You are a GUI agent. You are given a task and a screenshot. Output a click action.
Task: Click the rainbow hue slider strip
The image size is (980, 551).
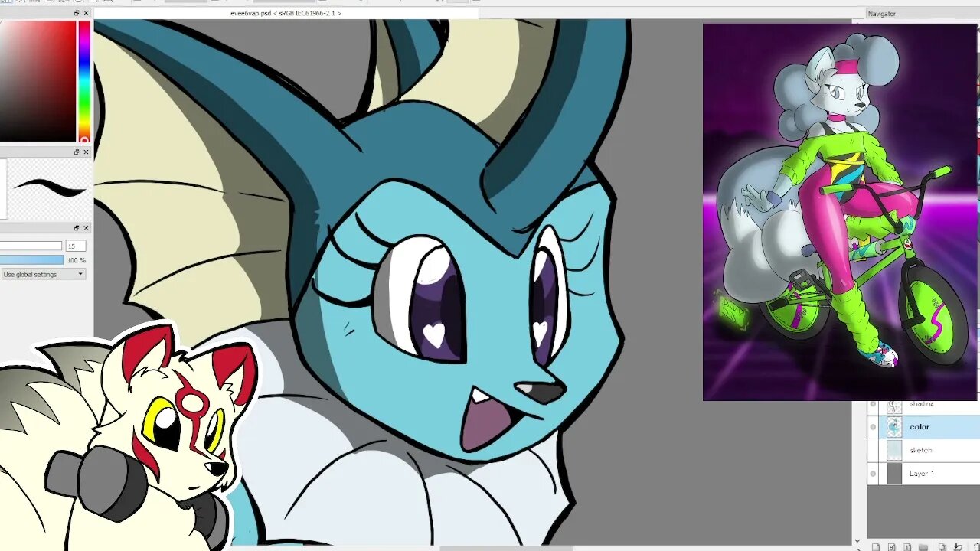[x=84, y=81]
